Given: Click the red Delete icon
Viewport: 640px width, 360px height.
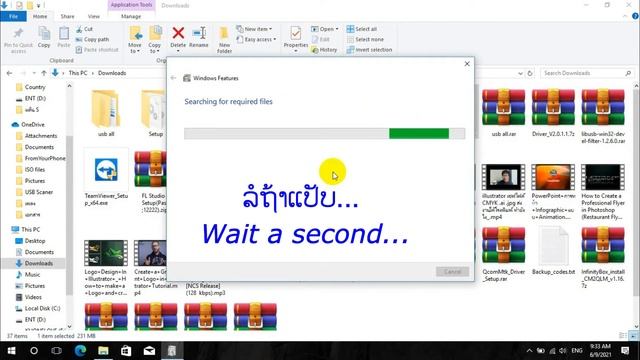Looking at the screenshot, I should tap(178, 33).
